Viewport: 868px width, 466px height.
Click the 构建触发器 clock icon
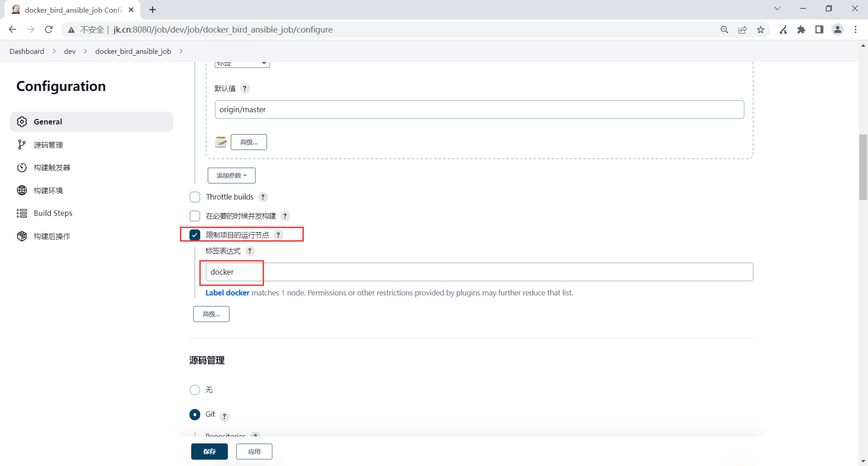[22, 167]
